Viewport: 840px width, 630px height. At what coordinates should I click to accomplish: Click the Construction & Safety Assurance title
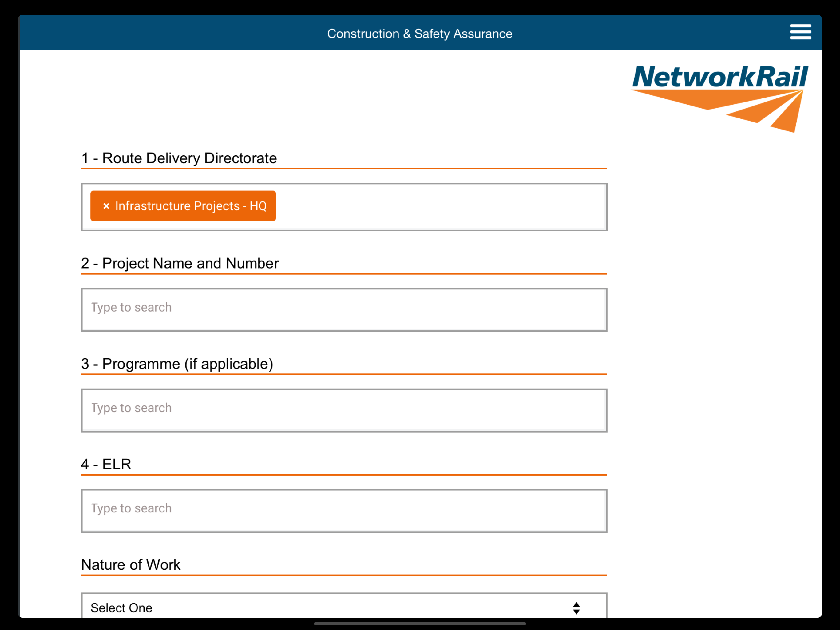[420, 34]
